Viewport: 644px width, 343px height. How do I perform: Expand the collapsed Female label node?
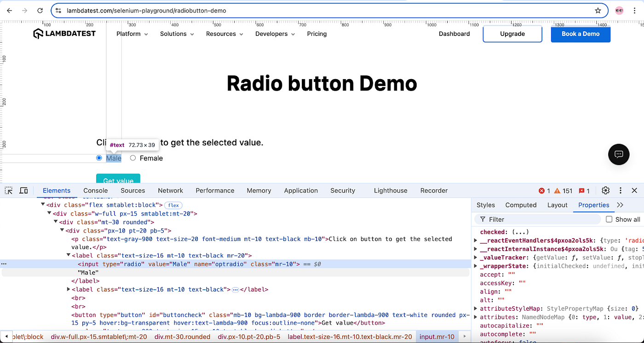pos(69,289)
